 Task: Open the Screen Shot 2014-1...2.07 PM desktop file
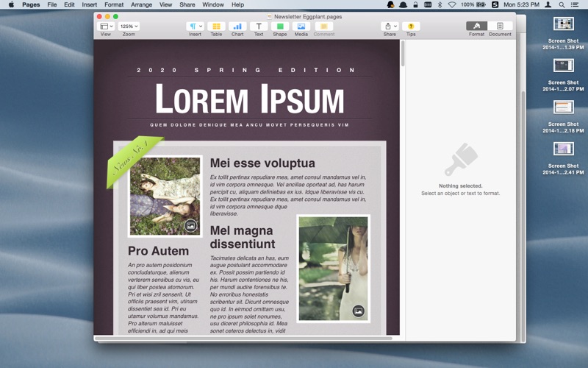pyautogui.click(x=563, y=75)
